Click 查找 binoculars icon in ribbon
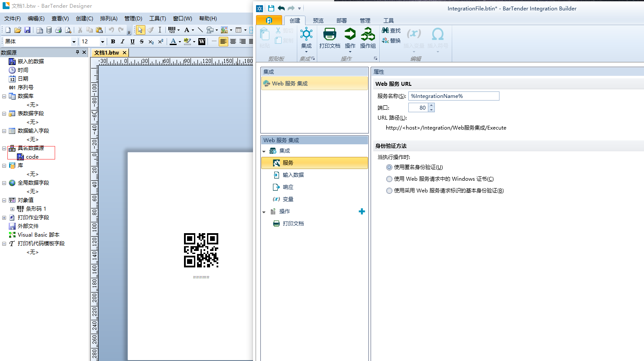The width and height of the screenshot is (644, 361). tap(385, 30)
